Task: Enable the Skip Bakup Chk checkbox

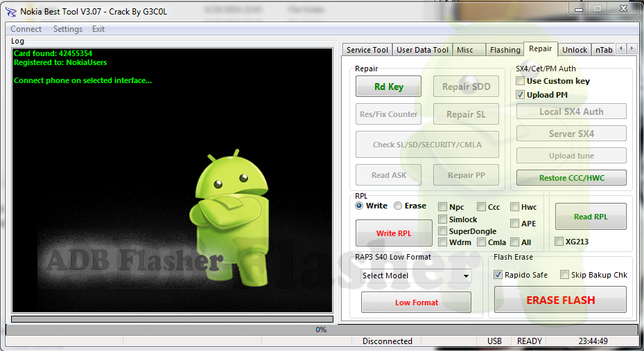Action: pos(565,275)
